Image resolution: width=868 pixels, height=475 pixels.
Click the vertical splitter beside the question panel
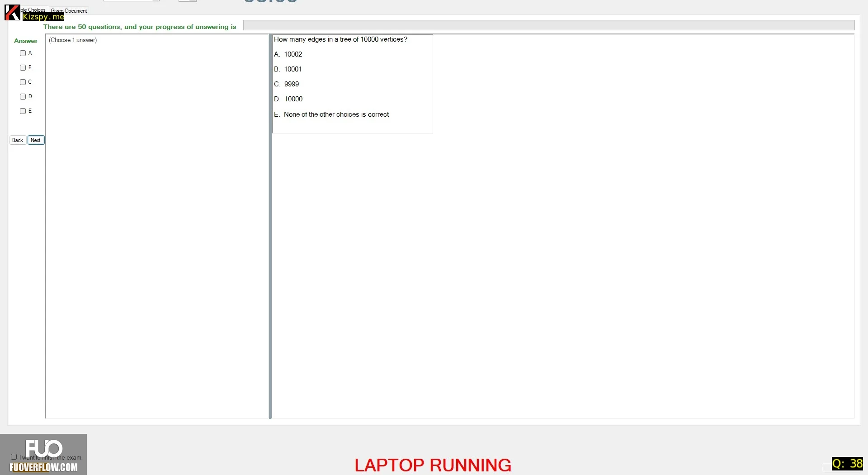[270, 226]
